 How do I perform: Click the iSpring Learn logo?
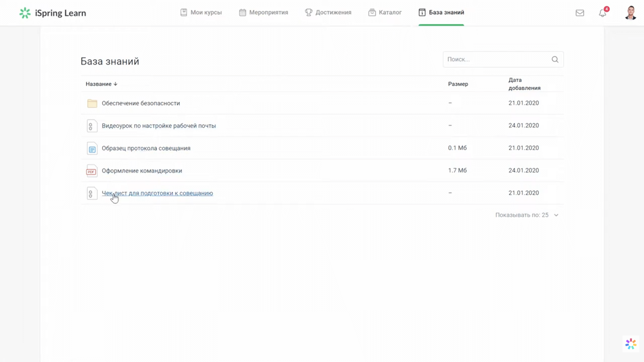click(53, 13)
